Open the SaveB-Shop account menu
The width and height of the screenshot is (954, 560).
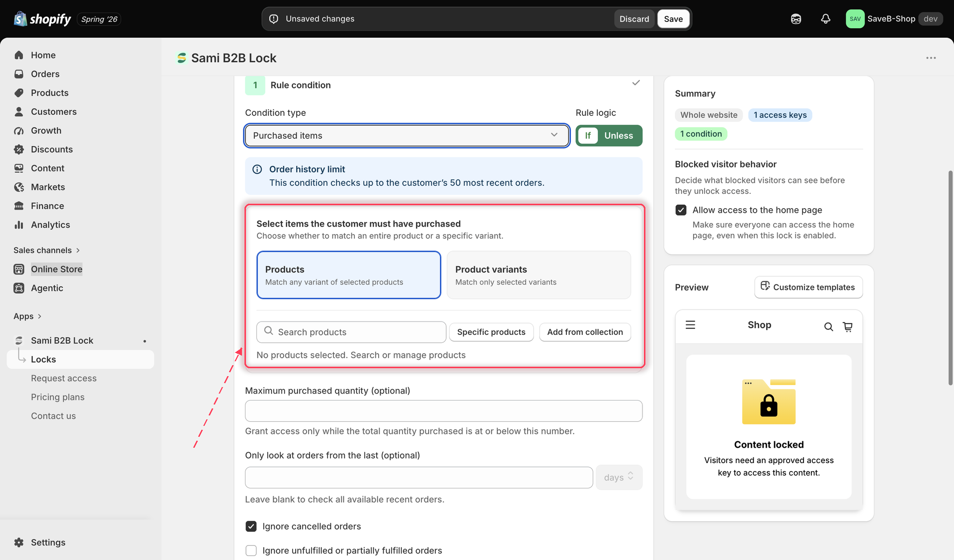click(x=894, y=19)
